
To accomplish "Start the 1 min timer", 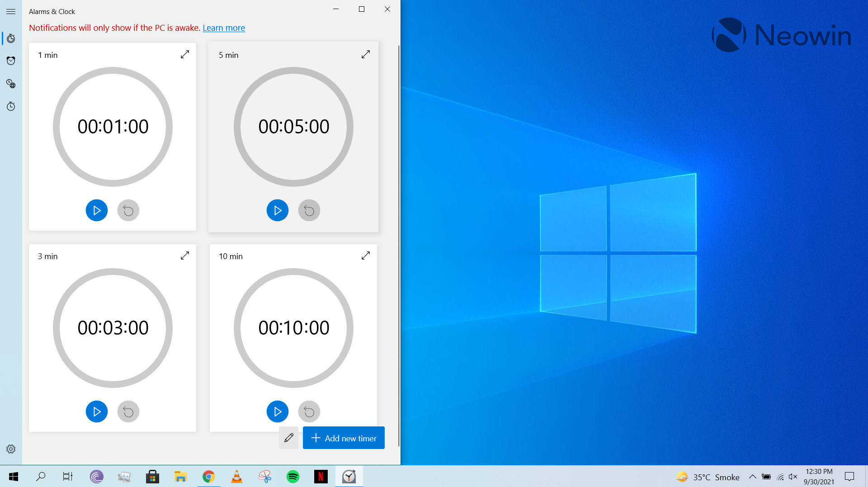I will (97, 210).
